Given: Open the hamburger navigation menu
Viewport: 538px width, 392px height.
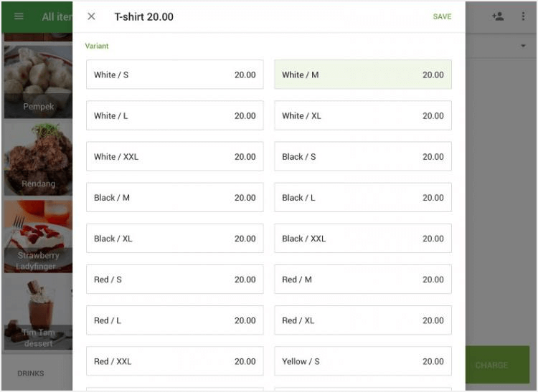Looking at the screenshot, I should pos(19,16).
